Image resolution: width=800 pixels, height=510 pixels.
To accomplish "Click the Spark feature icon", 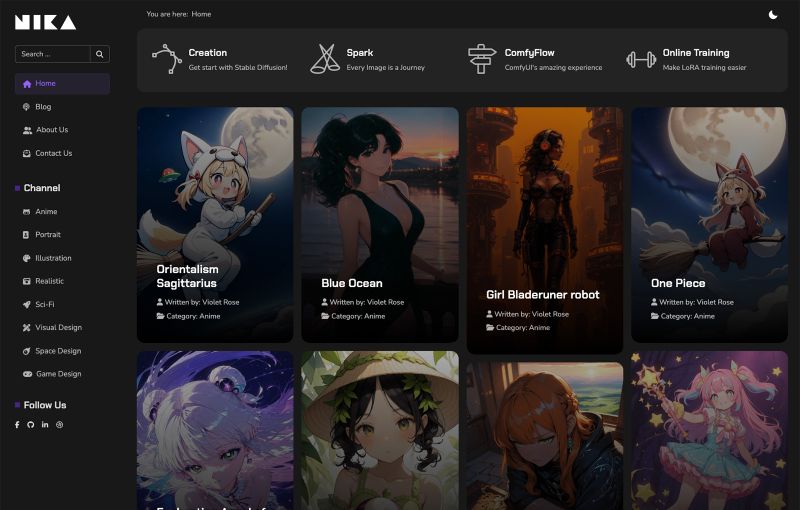I will pyautogui.click(x=324, y=59).
